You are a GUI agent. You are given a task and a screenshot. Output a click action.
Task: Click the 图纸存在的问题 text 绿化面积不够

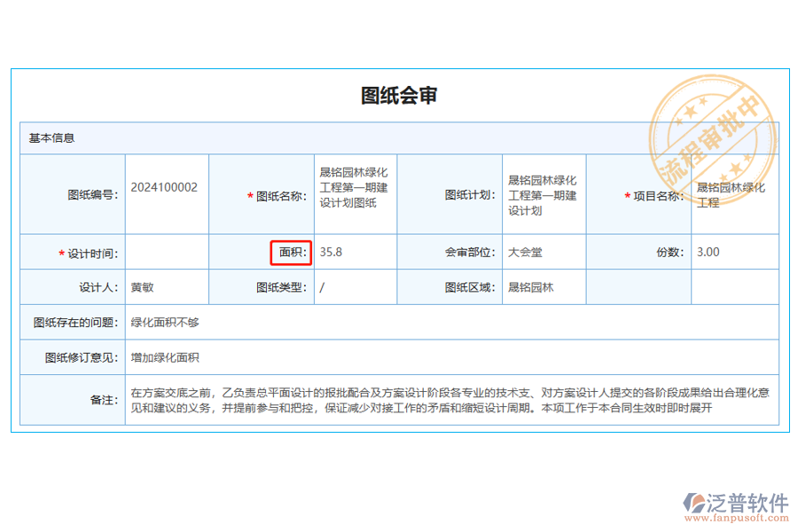(160, 323)
